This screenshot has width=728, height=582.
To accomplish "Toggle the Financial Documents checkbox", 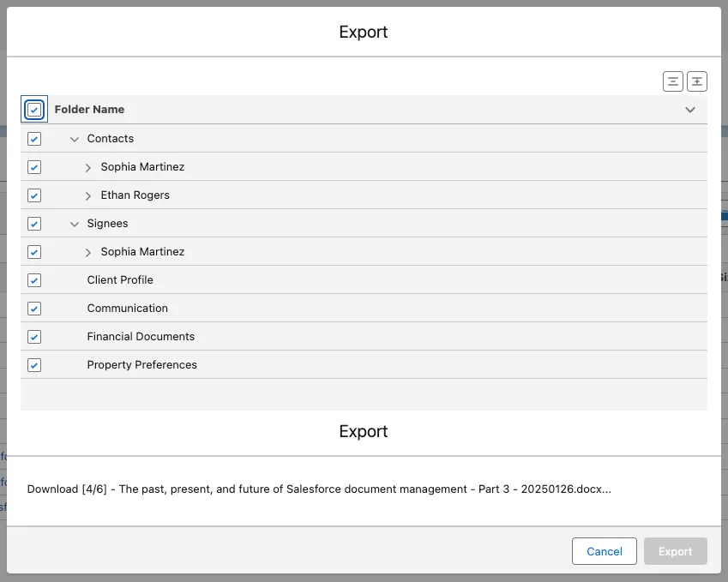I will pos(34,337).
